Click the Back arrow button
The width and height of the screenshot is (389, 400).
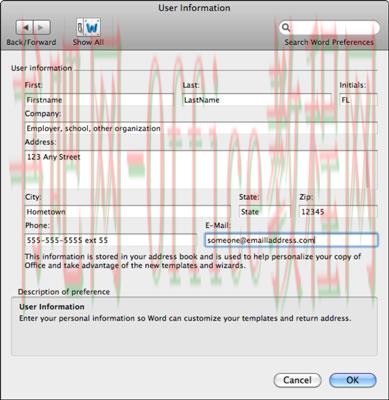coord(25,27)
